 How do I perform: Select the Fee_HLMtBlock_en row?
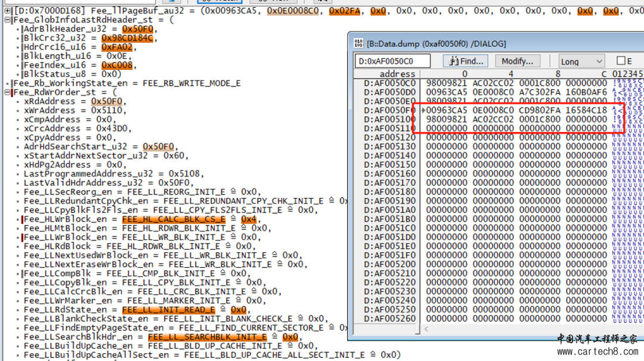(147, 228)
